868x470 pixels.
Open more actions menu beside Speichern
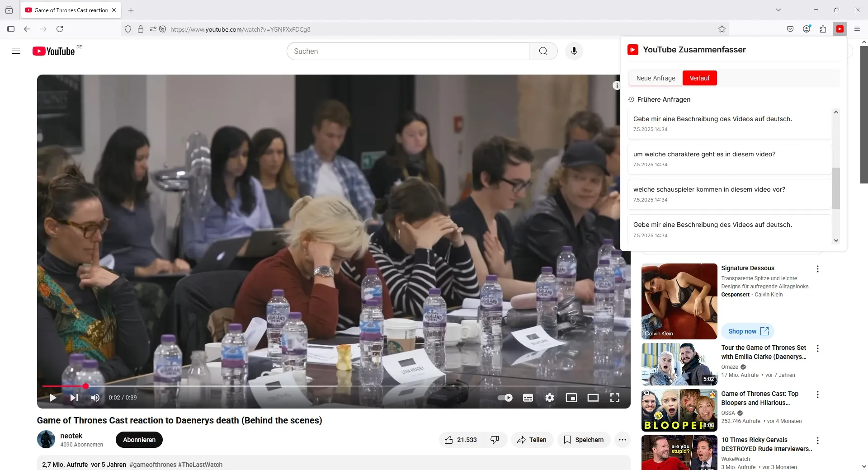coord(623,440)
